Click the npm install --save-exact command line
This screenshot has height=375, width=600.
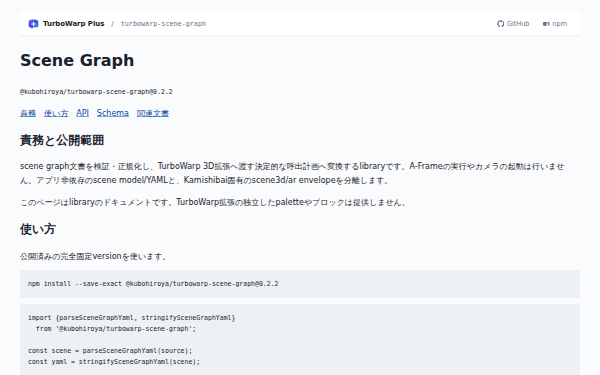click(x=153, y=284)
